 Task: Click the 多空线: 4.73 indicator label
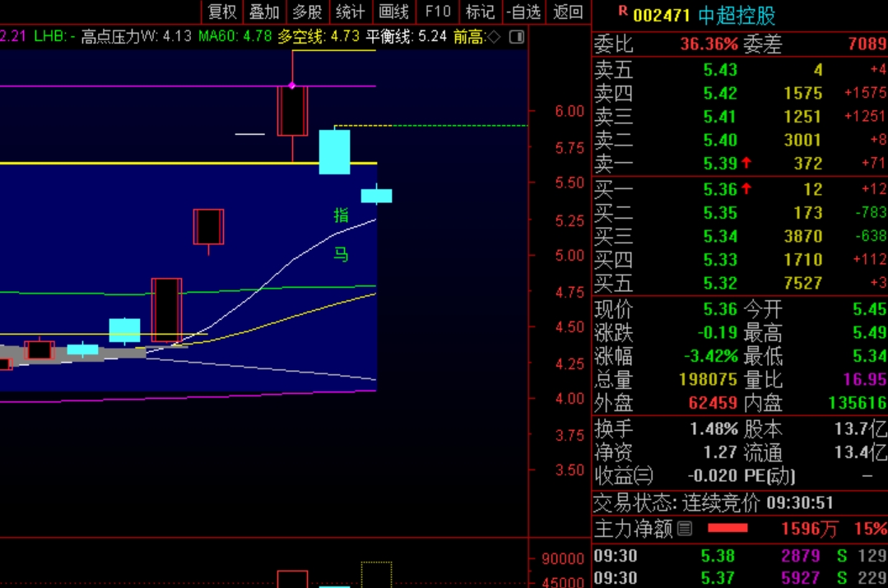318,37
